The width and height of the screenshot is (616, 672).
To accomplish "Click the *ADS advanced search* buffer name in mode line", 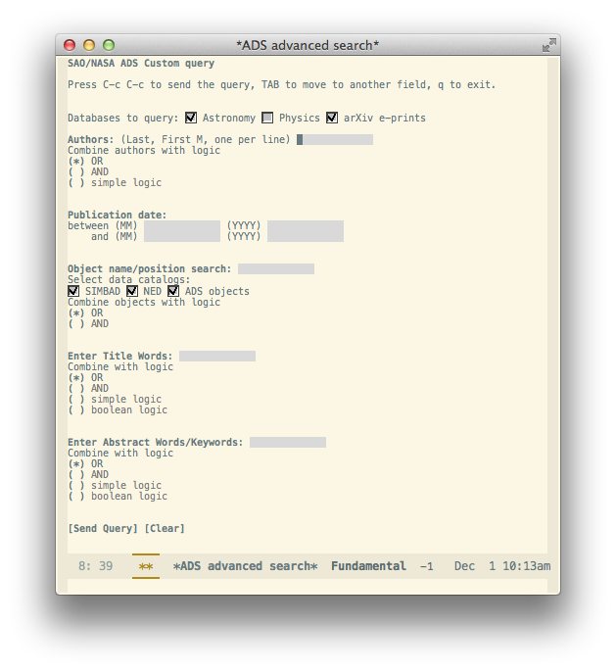I will point(245,566).
